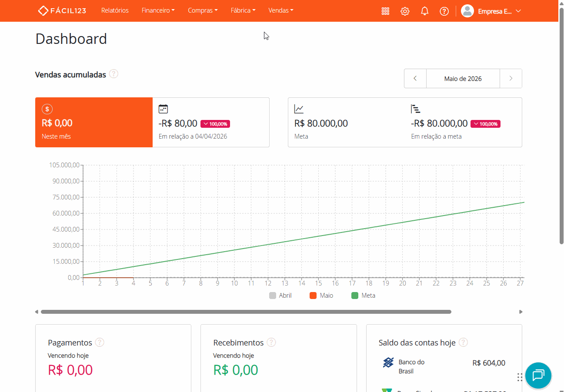Expand the Compras menu

coord(203,10)
